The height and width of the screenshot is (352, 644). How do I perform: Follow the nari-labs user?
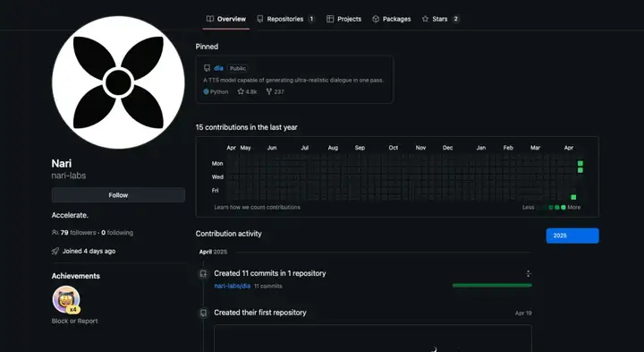[118, 195]
